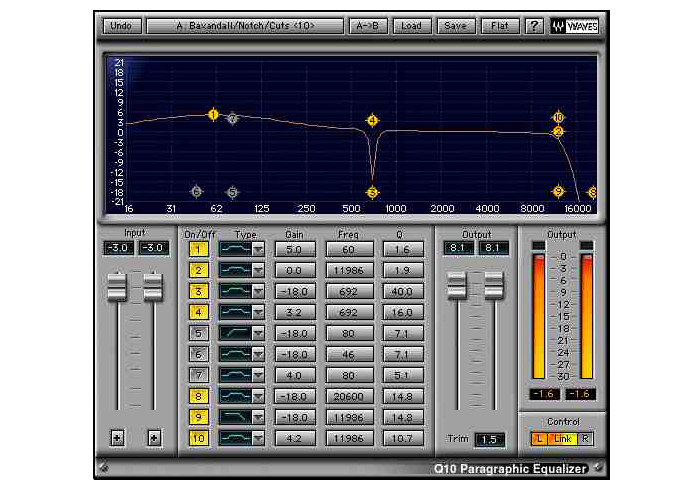This screenshot has height=489, width=699.
Task: Toggle band 2 on/off
Action: click(x=198, y=270)
